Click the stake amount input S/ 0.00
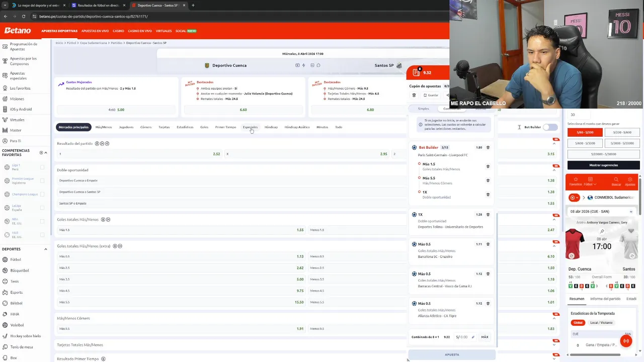The height and width of the screenshot is (362, 644). (465, 337)
